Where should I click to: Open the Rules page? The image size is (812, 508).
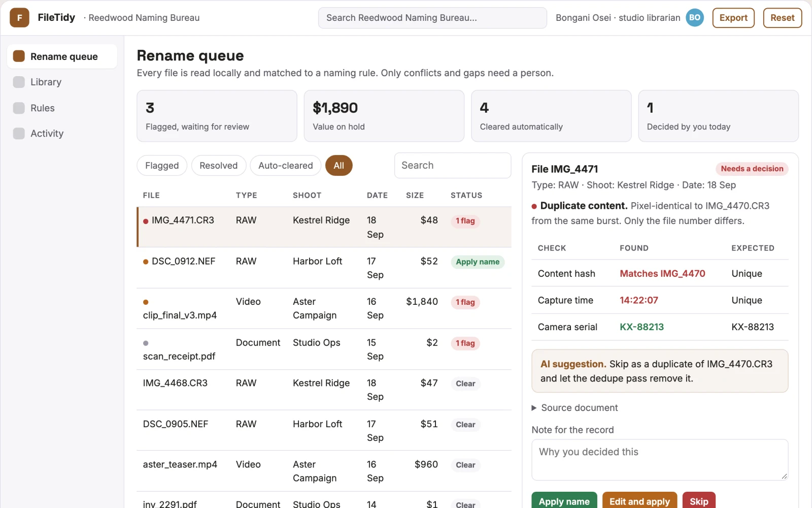[x=62, y=108]
